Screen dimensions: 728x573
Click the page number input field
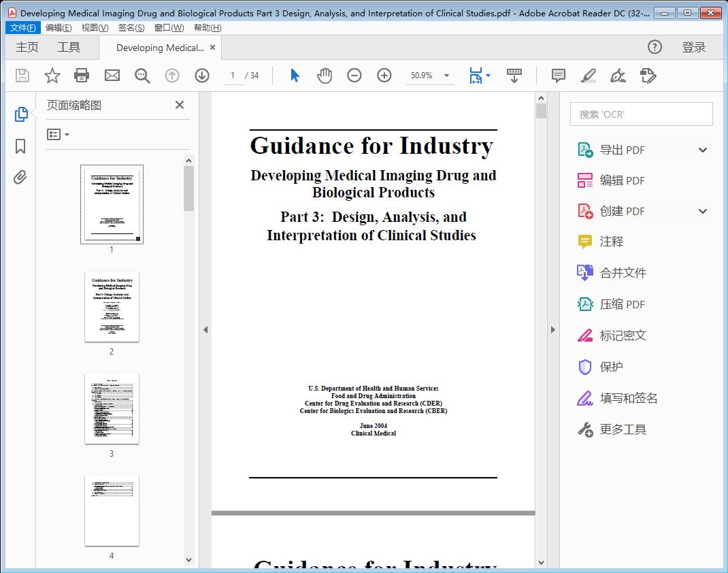tap(233, 76)
